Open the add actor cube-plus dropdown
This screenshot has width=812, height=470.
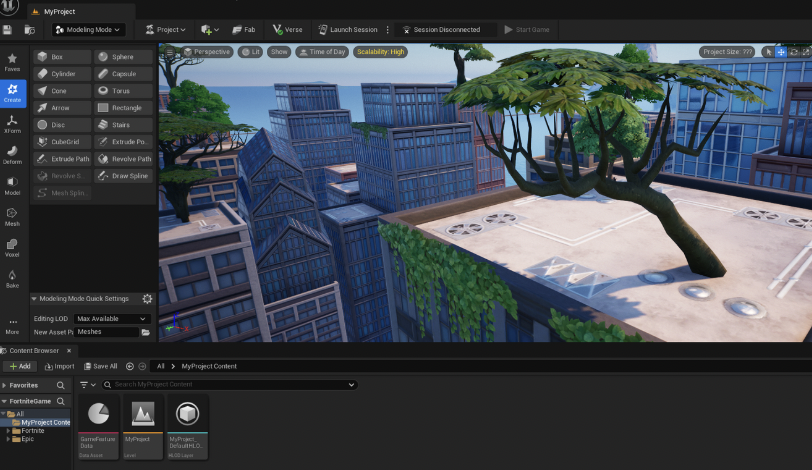pos(210,30)
